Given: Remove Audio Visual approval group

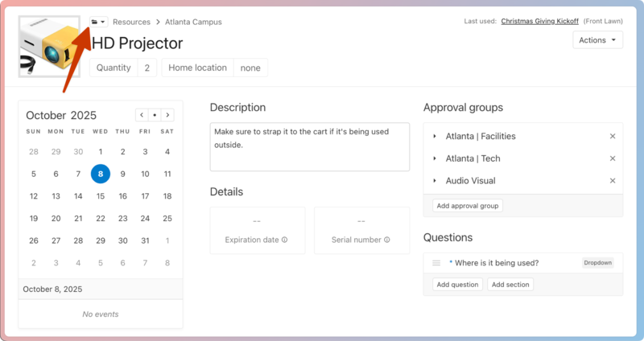Looking at the screenshot, I should [x=612, y=181].
